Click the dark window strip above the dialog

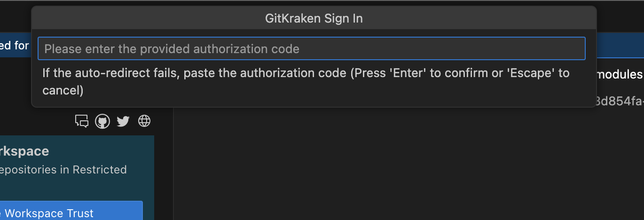(14, 14)
